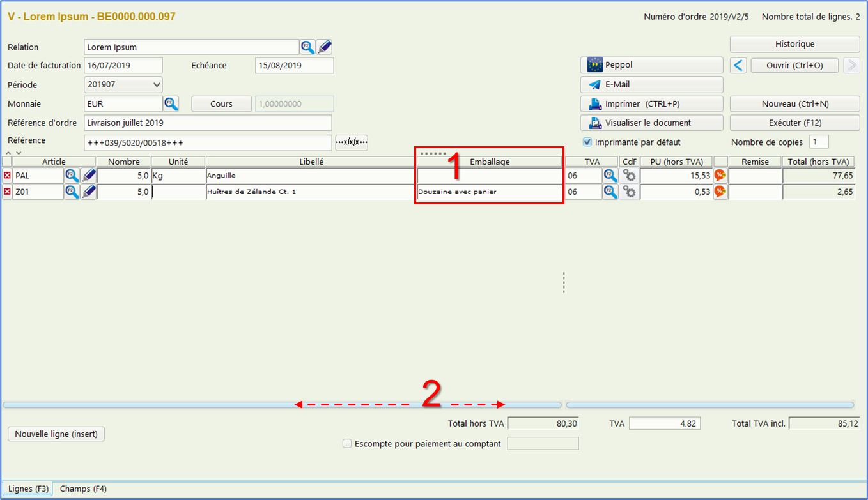
Task: Send the invoice via the Peppol button
Action: pyautogui.click(x=651, y=65)
